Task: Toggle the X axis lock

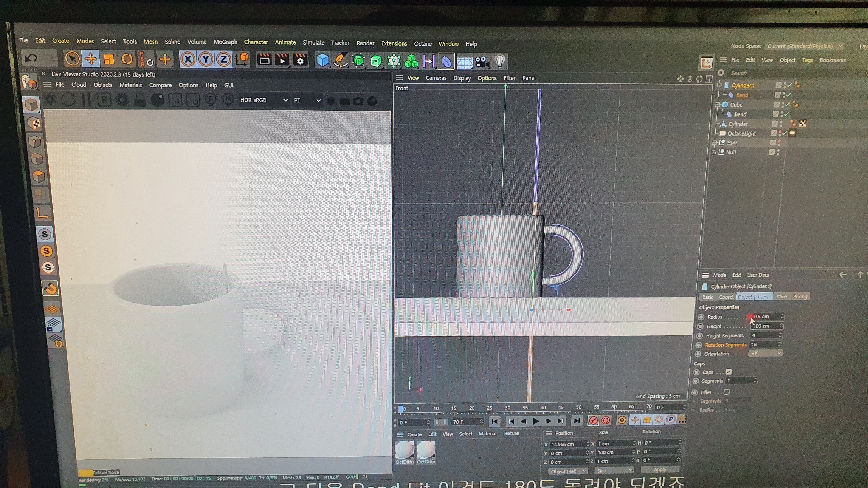Action: click(188, 60)
